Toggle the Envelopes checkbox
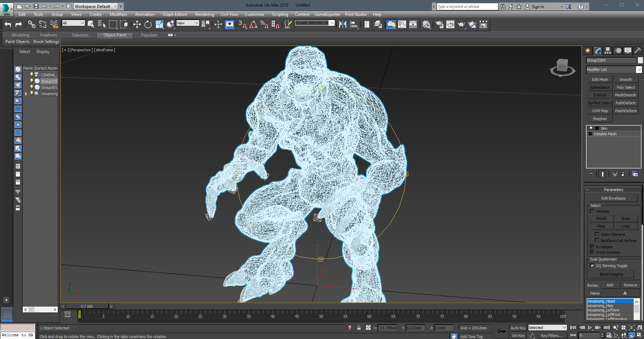The width and height of the screenshot is (644, 339). coord(592,247)
